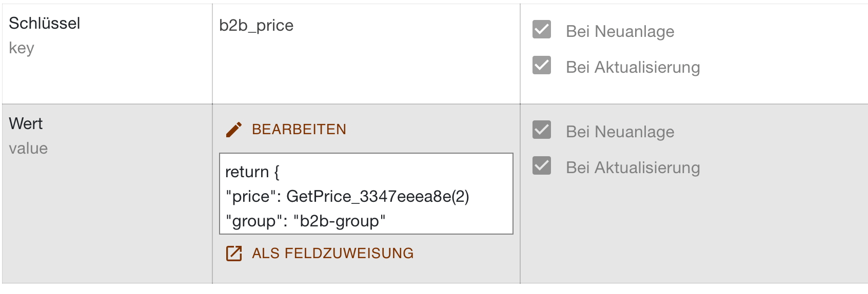Click the grey 'value' sublabel
868x294 pixels.
[28, 149]
